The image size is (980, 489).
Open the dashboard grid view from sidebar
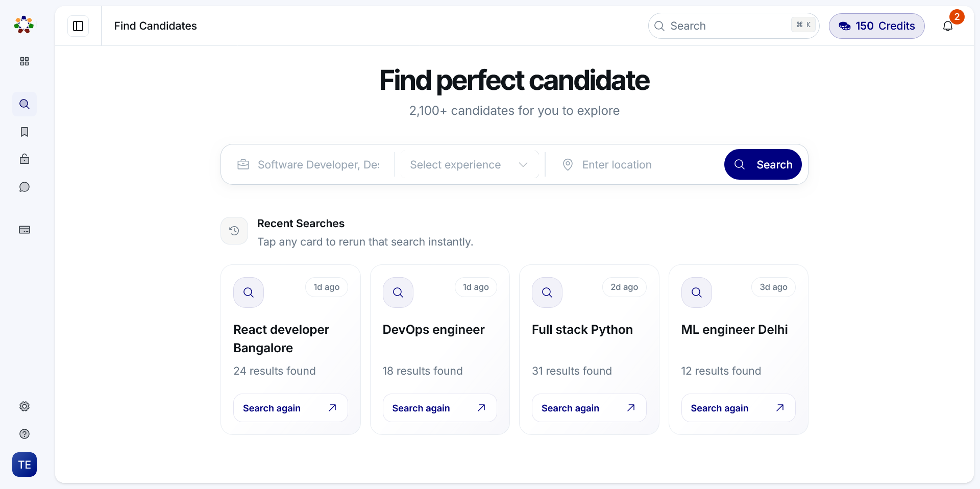(x=24, y=61)
